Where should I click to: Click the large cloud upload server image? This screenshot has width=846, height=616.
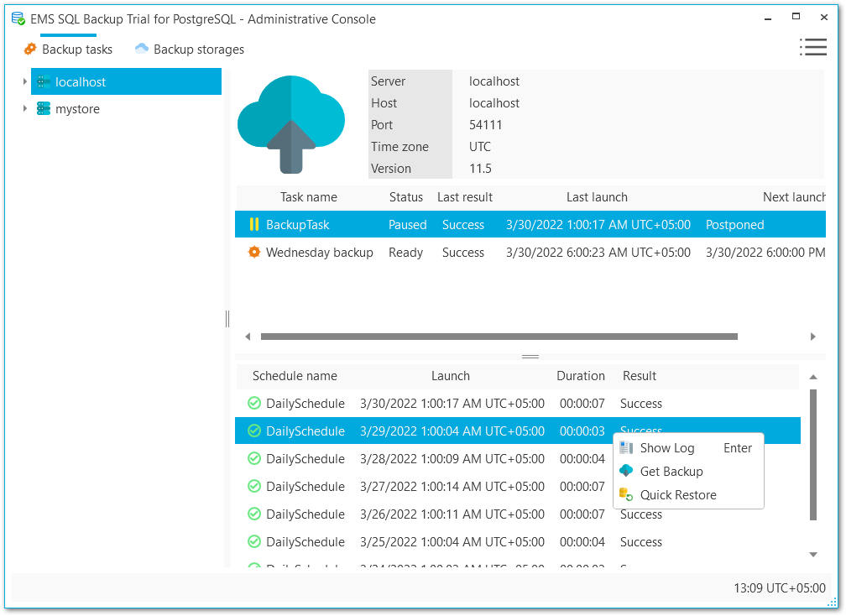click(x=291, y=123)
